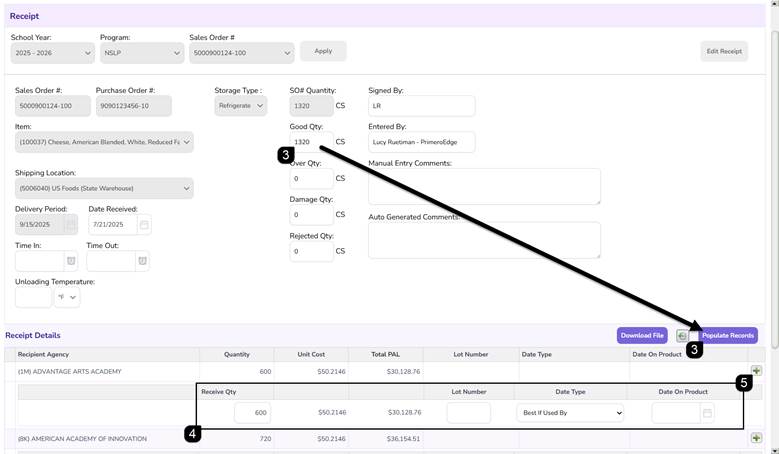Click the Over Qty field
The height and width of the screenshot is (454, 779).
(312, 178)
